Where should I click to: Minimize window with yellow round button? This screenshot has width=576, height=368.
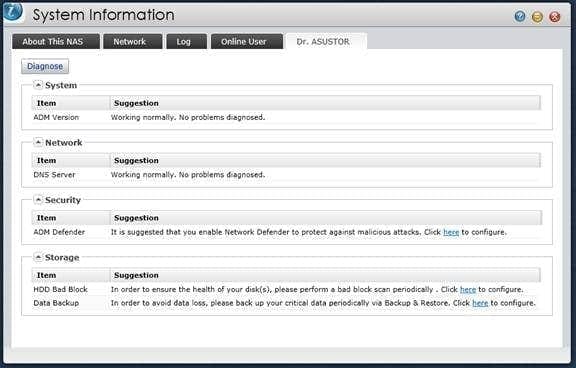[537, 17]
